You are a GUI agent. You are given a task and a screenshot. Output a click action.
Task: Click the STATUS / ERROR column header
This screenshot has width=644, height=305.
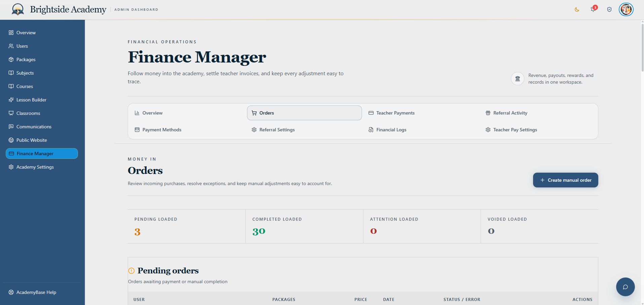(x=462, y=300)
